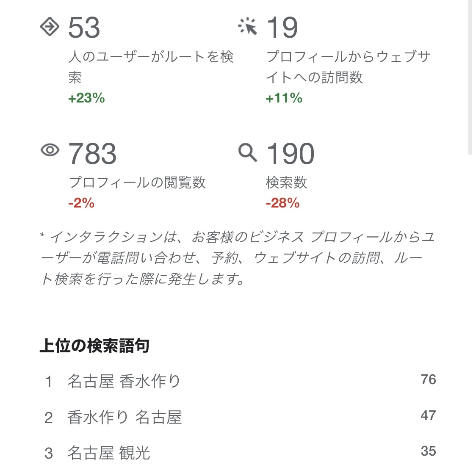Select the 19 website visits number
The height and width of the screenshot is (476, 476).
(x=282, y=28)
